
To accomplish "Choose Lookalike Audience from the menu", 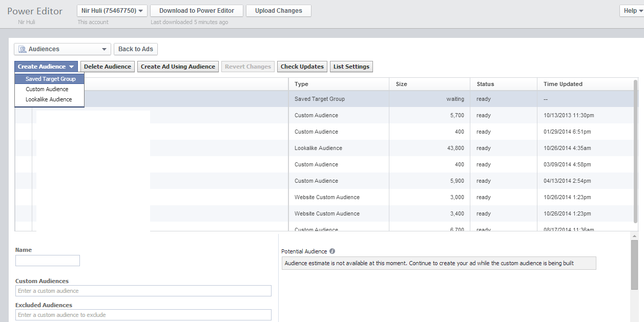I will (50, 99).
